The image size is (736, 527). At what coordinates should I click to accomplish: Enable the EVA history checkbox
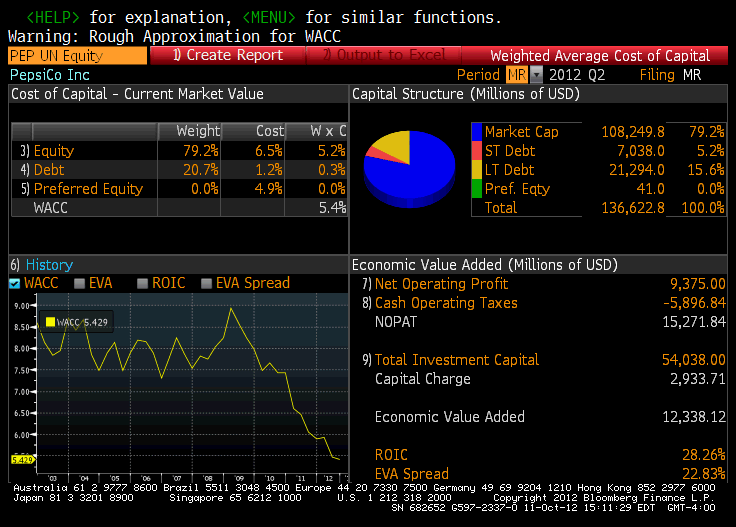pos(79,283)
